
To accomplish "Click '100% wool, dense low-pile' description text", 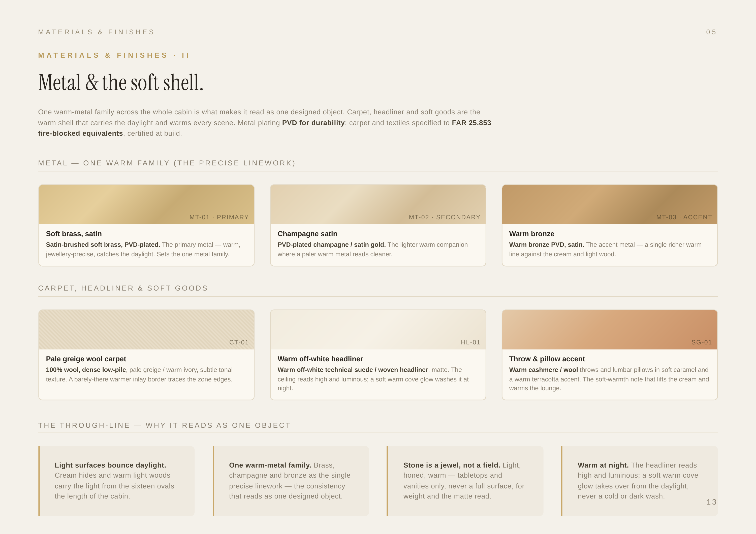I will [86, 370].
